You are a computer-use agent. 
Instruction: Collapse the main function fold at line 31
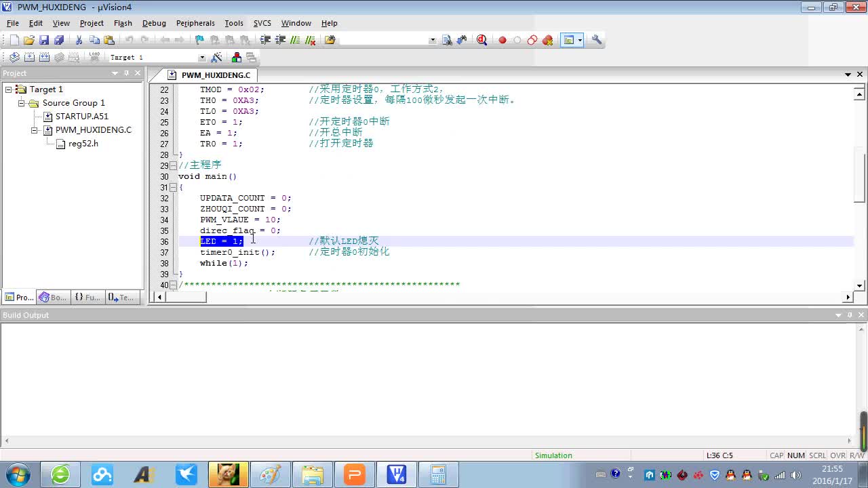click(x=174, y=188)
